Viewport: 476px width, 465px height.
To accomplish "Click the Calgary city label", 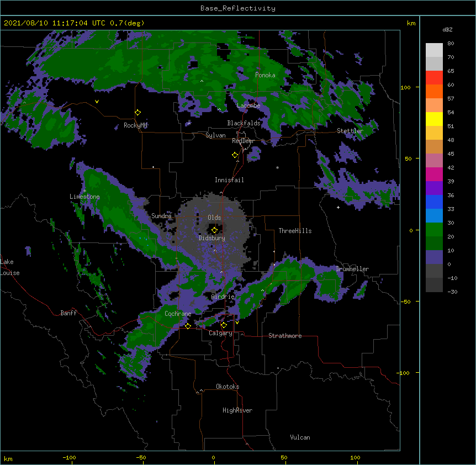I will coord(220,333).
